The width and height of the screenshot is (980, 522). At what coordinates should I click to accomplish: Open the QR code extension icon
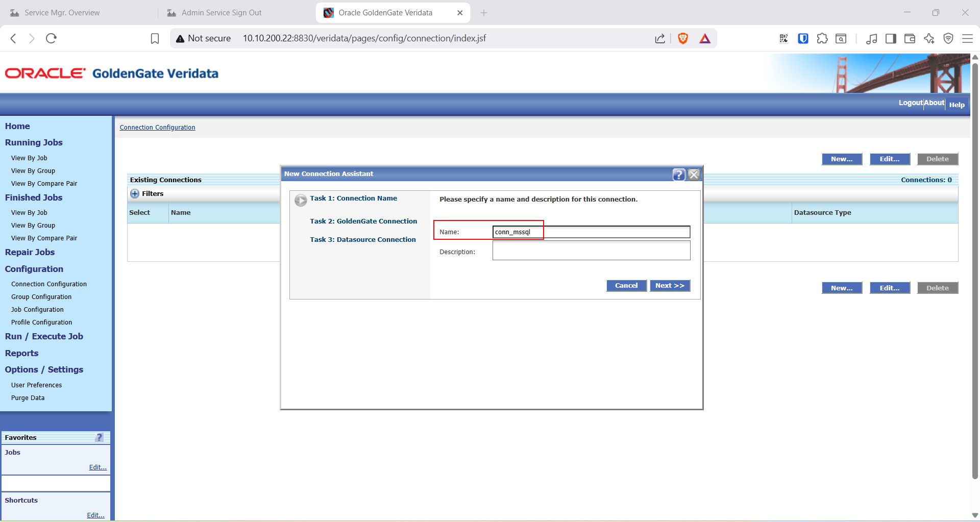pos(783,38)
